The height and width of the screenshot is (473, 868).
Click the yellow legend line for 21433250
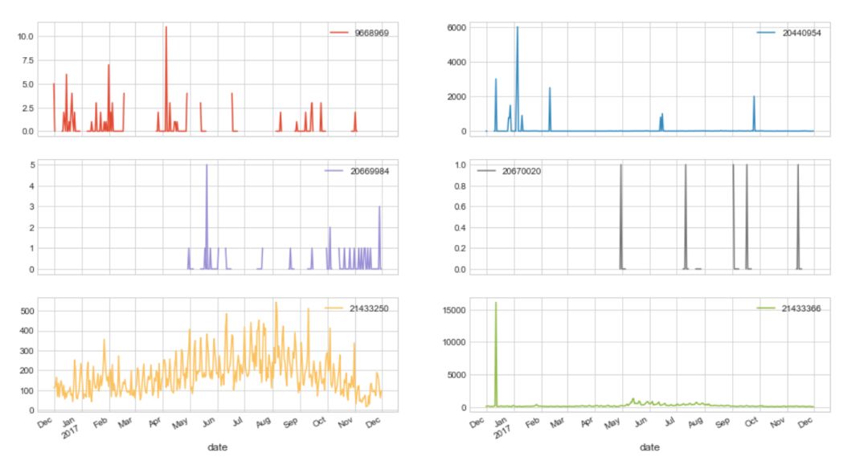[334, 308]
